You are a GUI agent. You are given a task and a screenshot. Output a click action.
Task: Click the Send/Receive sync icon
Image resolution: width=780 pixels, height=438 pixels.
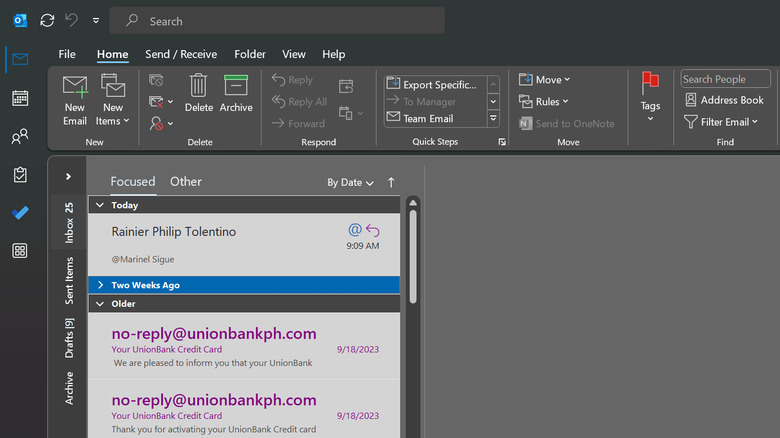47,20
